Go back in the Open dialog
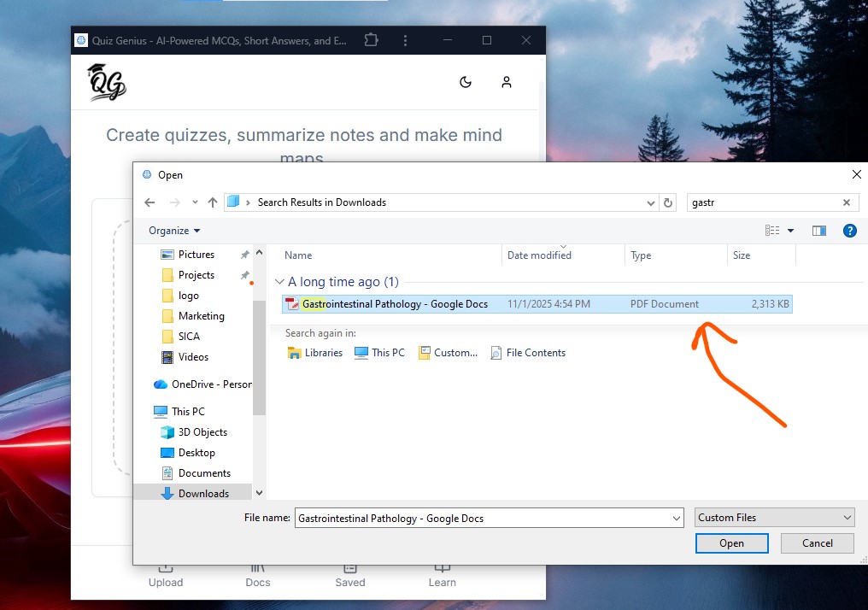 [150, 202]
